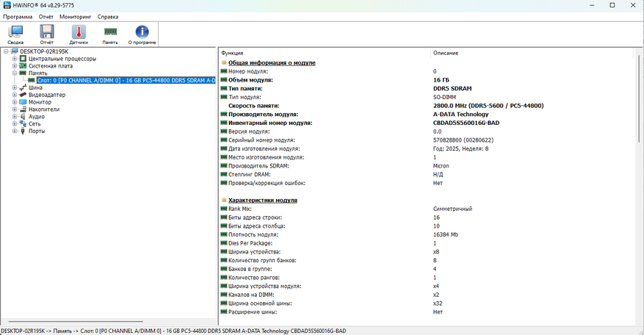Click the memory icon beside Rank Mix
Image resolution: width=644 pixels, height=335 pixels.
pyautogui.click(x=224, y=209)
